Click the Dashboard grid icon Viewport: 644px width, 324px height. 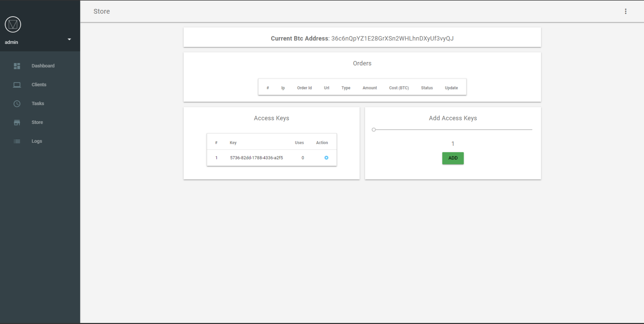tap(17, 66)
